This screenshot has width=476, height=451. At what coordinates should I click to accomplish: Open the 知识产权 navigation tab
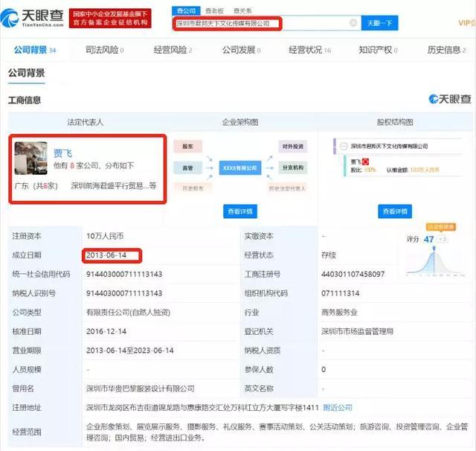[378, 50]
